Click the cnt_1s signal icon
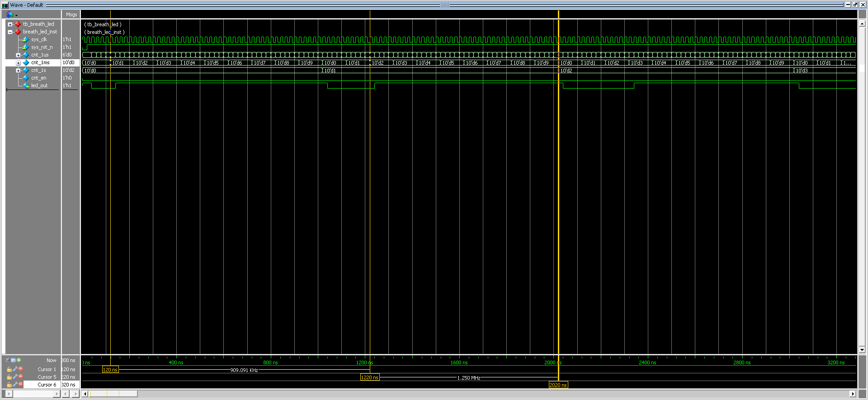This screenshot has width=868, height=400. click(x=26, y=71)
